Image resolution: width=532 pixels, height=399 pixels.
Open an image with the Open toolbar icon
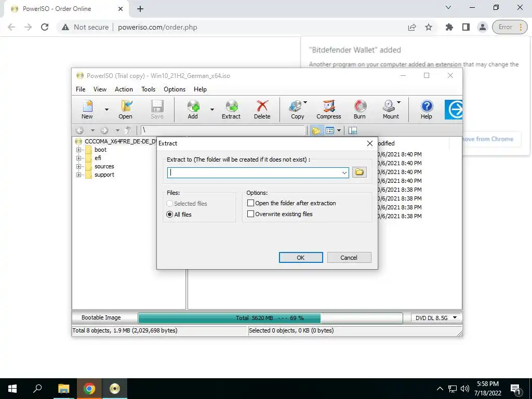pos(126,109)
